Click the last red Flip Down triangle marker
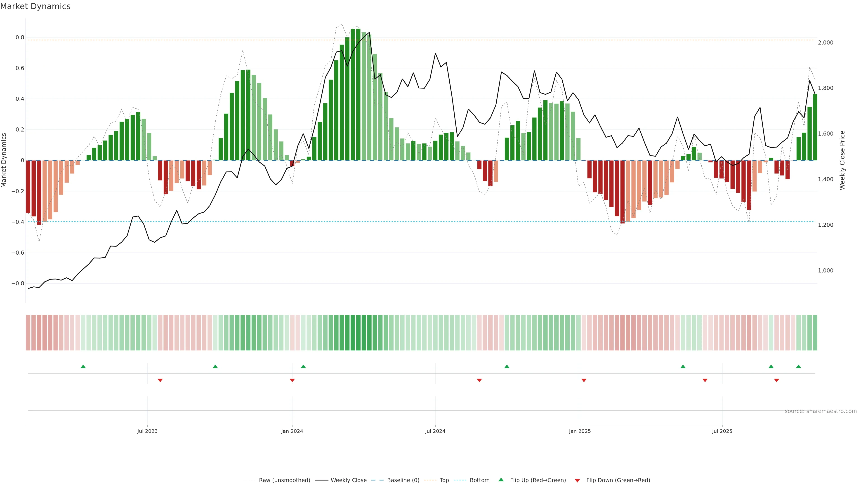 click(x=776, y=380)
